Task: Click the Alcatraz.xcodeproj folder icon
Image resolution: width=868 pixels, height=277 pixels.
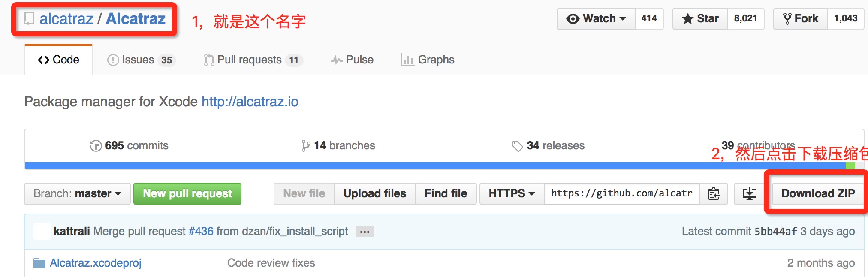Action: point(39,263)
